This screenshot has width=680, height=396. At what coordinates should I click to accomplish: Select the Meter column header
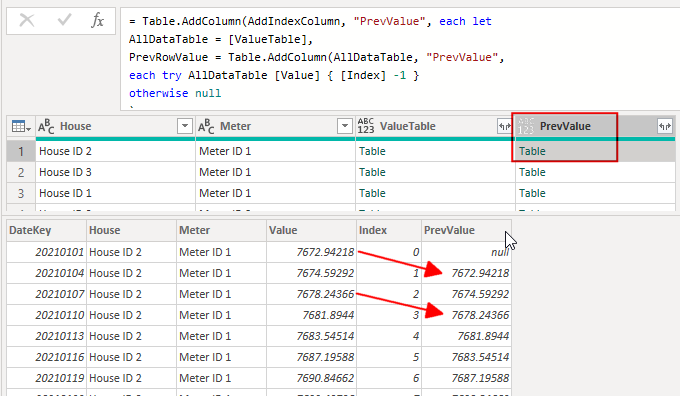tap(275, 127)
